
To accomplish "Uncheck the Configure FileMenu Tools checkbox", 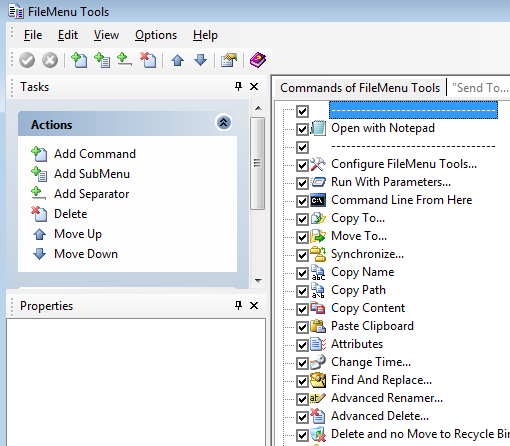I will pyautogui.click(x=302, y=165).
